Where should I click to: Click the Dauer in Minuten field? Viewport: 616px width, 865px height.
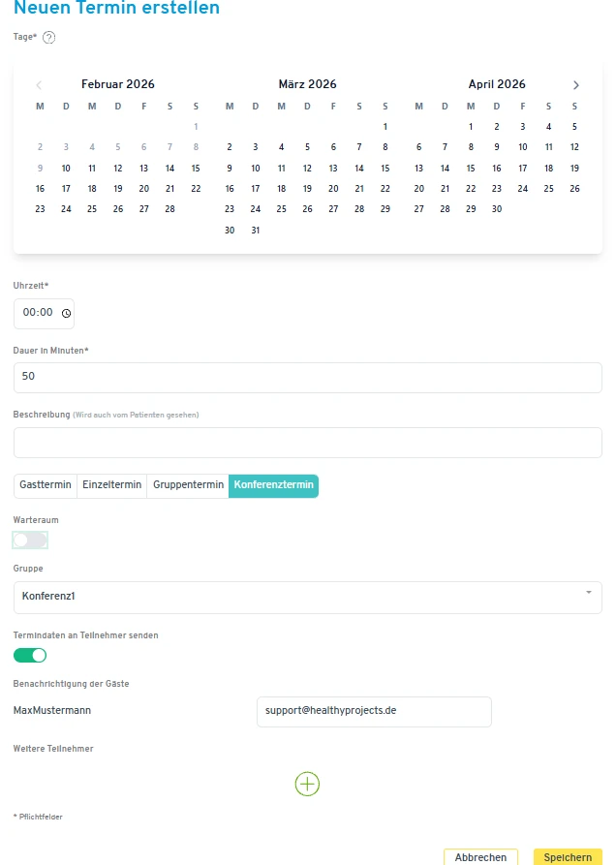(308, 378)
